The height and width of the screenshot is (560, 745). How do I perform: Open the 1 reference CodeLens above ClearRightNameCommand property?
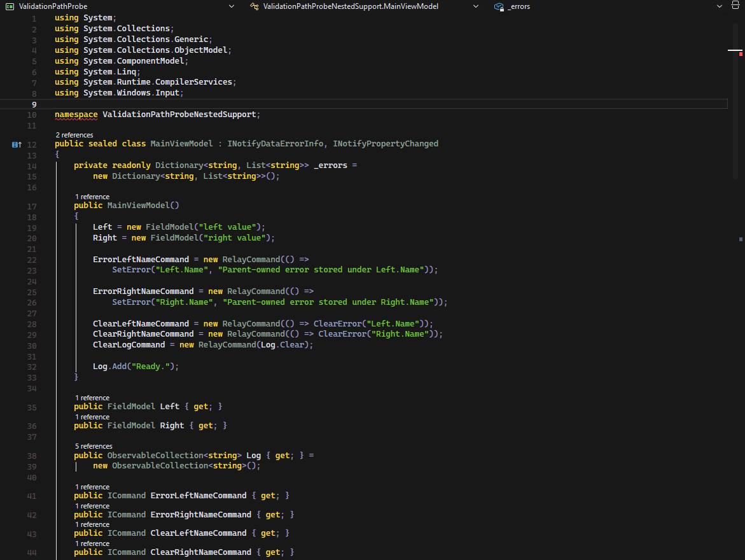click(x=92, y=544)
